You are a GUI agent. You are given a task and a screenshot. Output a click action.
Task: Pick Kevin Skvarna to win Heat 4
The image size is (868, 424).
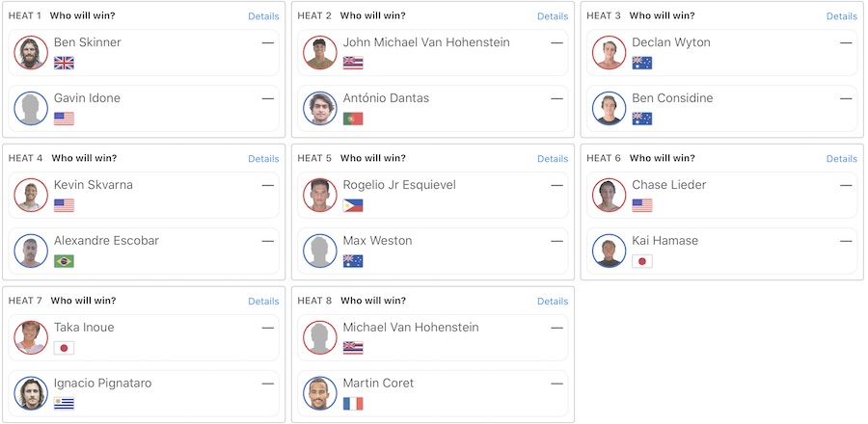pyautogui.click(x=145, y=195)
